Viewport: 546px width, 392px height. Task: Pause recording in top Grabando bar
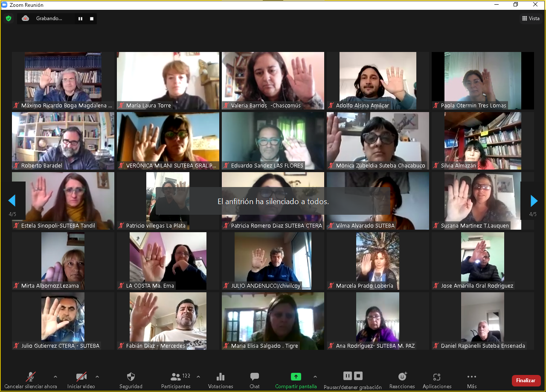coord(80,19)
